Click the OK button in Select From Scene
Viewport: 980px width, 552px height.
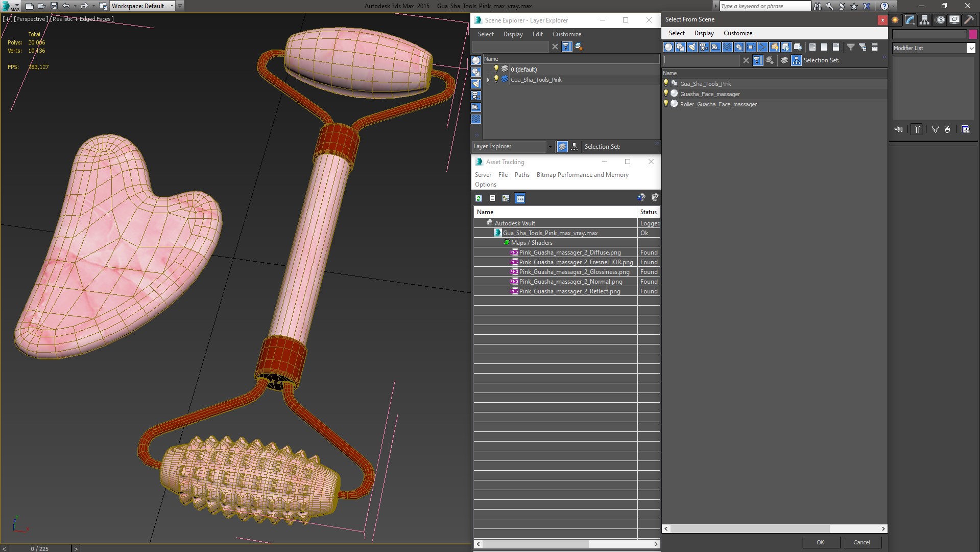pos(820,542)
